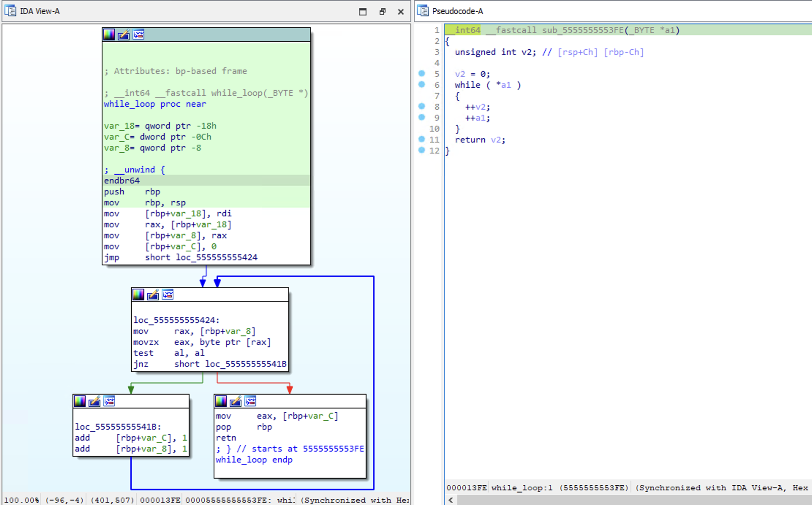Click 'while_loop proc near' label
812x505 pixels.
(155, 104)
